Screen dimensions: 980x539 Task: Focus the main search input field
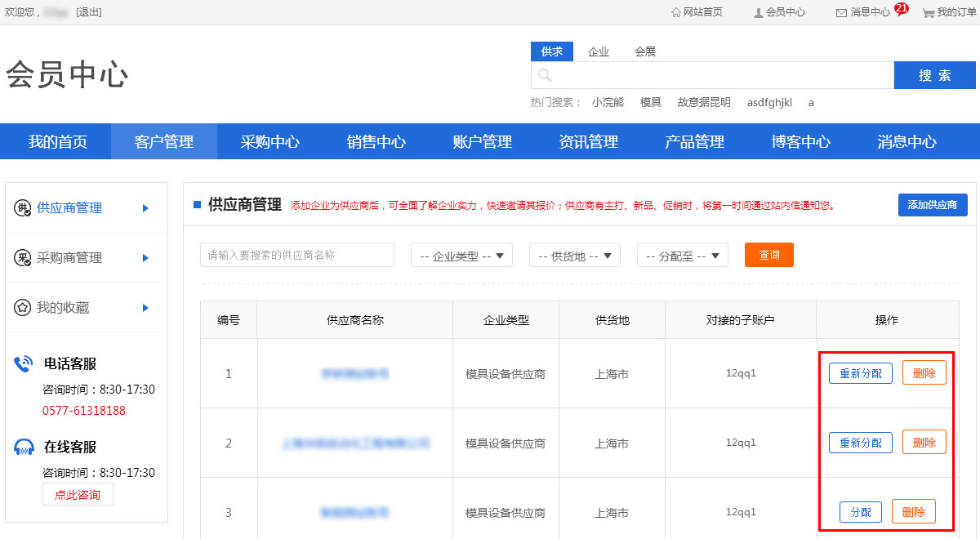pyautogui.click(x=712, y=75)
